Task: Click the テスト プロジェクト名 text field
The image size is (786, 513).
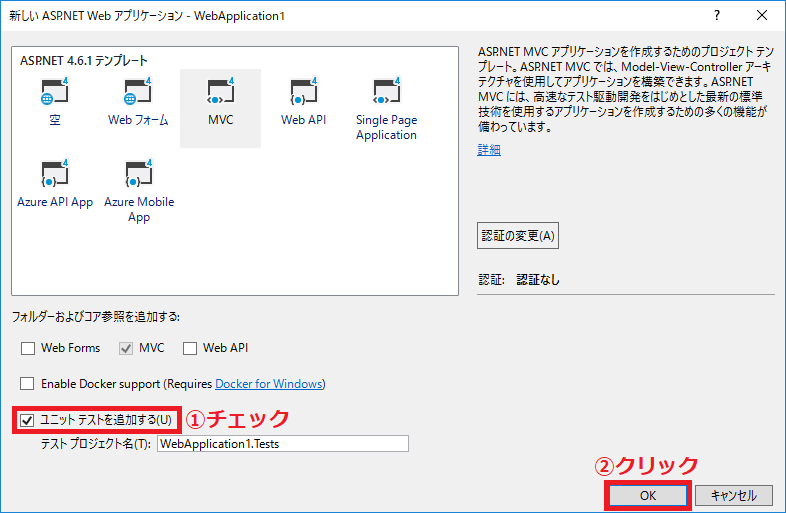Action: (283, 444)
